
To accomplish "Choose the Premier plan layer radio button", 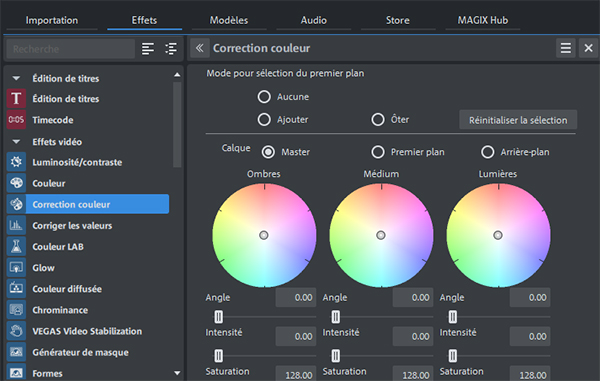I will click(378, 152).
